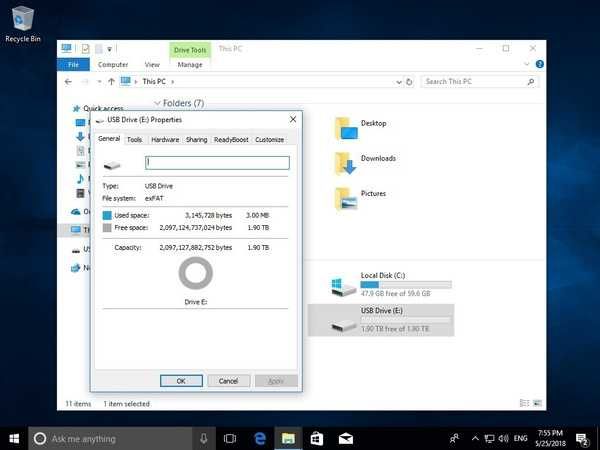Click the Network icon in navigation pane

[76, 268]
